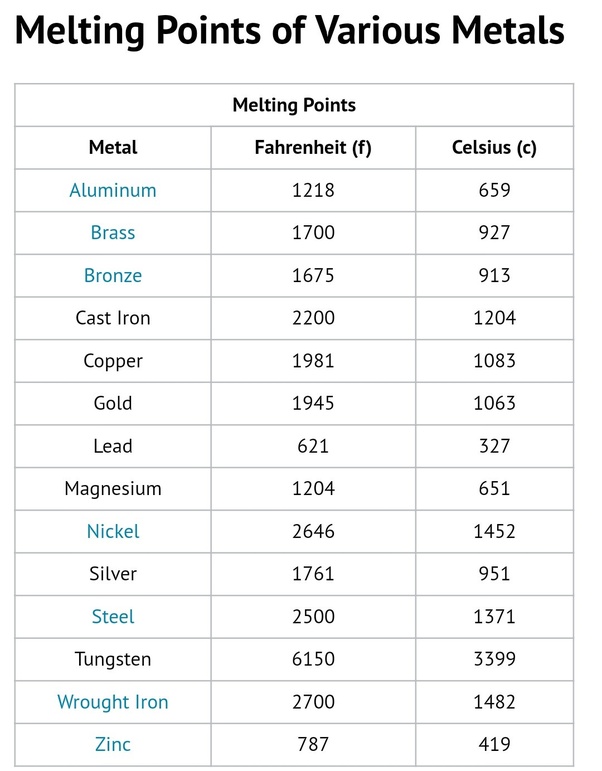Click the Brass metal link

click(113, 233)
